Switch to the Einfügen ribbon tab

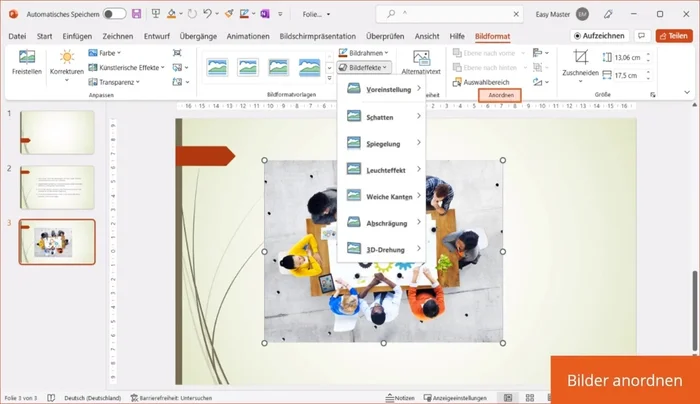coord(77,35)
